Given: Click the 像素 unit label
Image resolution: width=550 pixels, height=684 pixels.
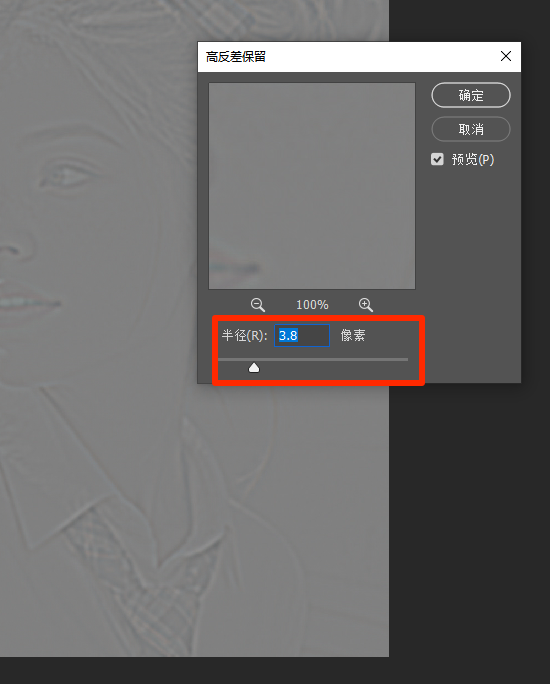Looking at the screenshot, I should pyautogui.click(x=353, y=335).
